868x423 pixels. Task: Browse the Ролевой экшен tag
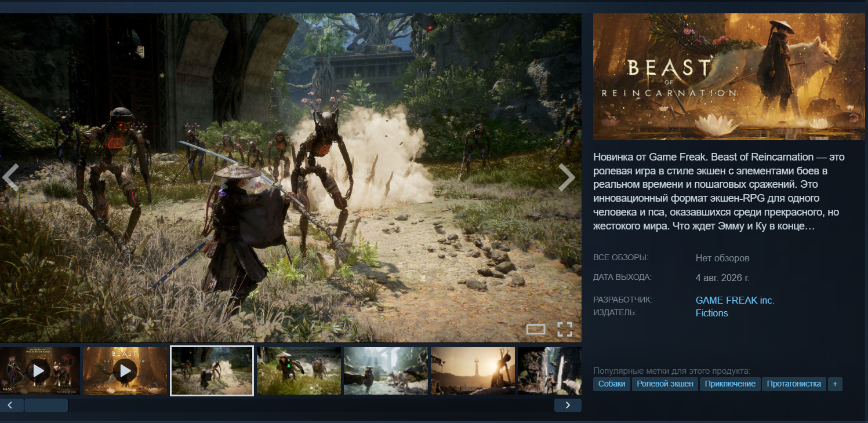664,384
